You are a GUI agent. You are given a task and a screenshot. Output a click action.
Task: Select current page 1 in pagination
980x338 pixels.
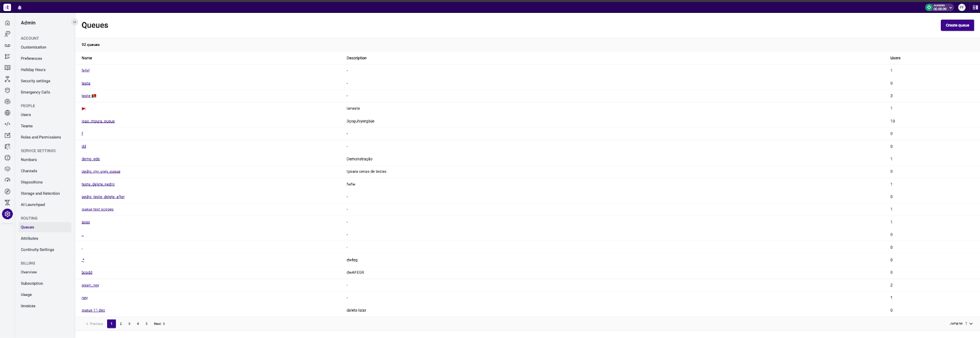(x=111, y=324)
